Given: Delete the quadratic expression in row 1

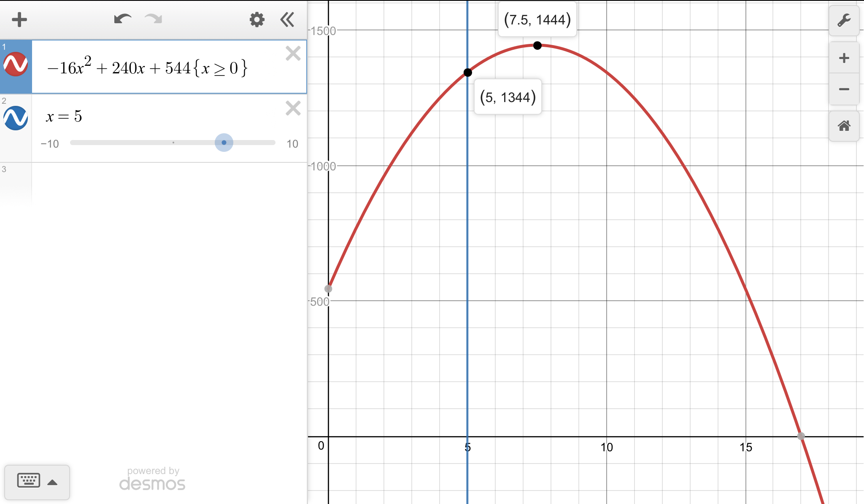Looking at the screenshot, I should [293, 54].
